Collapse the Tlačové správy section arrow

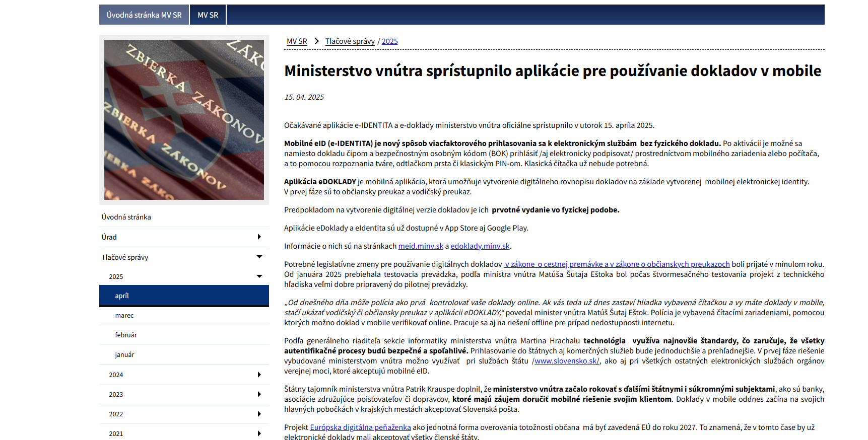[259, 257]
